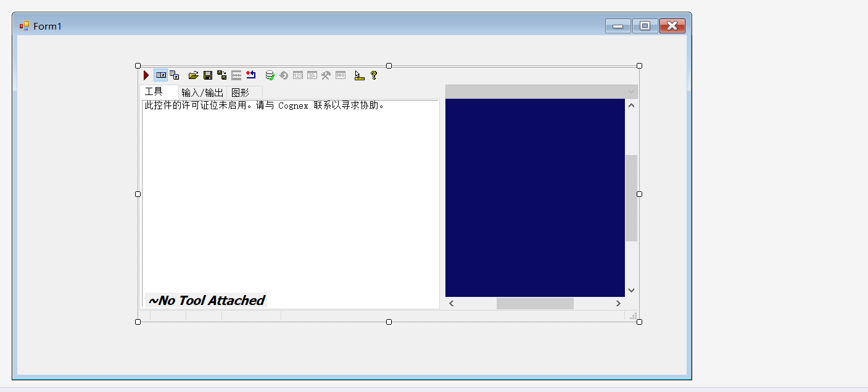Open help via the question mark icon

(x=374, y=75)
